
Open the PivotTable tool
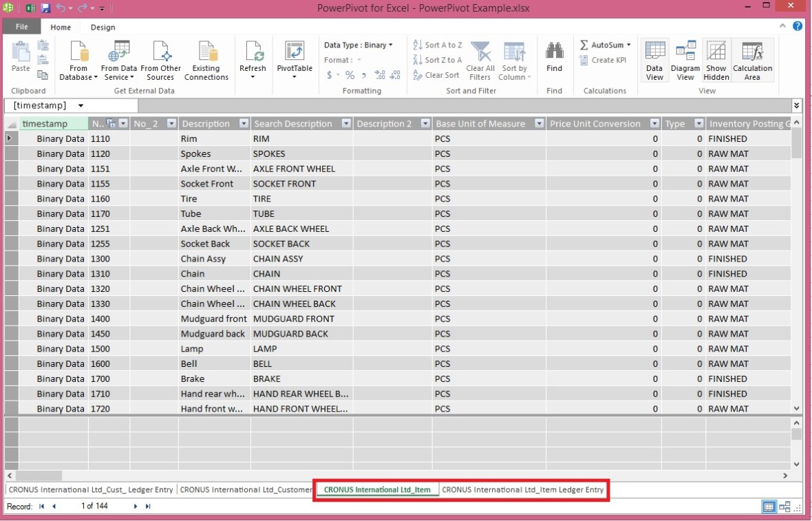294,60
